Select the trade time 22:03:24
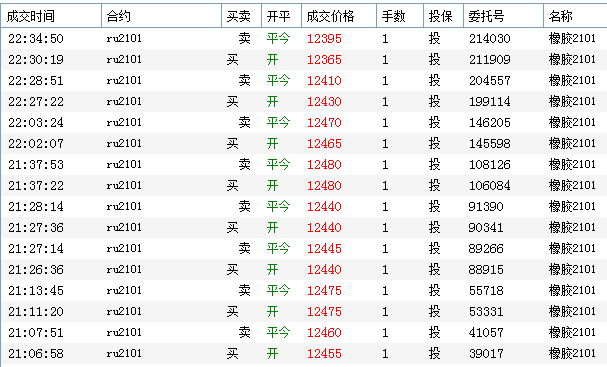Image resolution: width=607 pixels, height=367 pixels. (36, 123)
